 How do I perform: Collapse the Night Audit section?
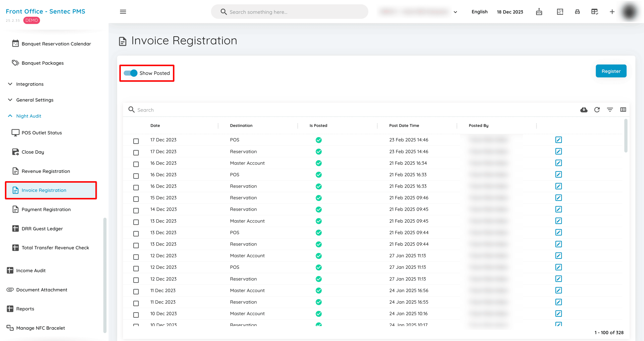point(25,116)
